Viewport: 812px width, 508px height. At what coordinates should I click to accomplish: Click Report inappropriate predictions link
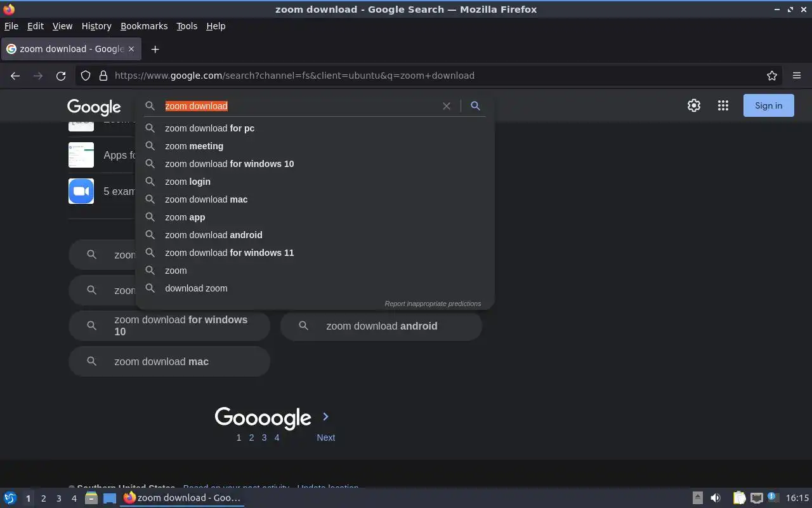pos(433,304)
